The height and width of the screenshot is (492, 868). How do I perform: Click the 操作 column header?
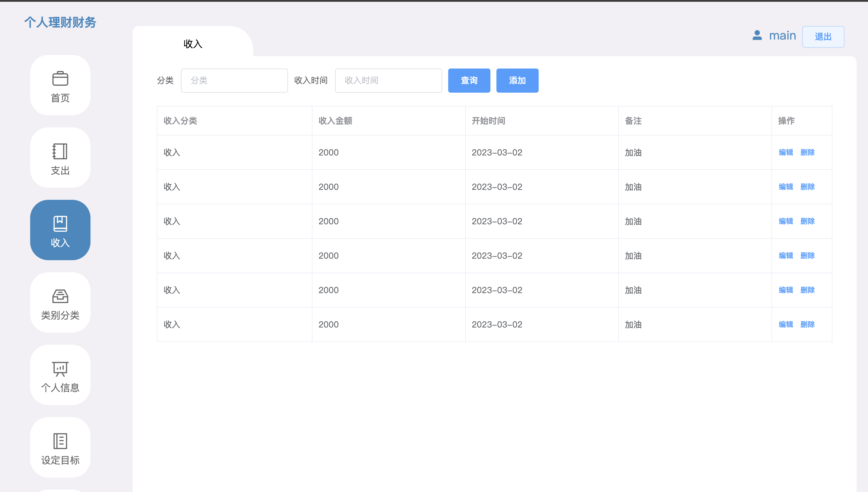click(786, 121)
